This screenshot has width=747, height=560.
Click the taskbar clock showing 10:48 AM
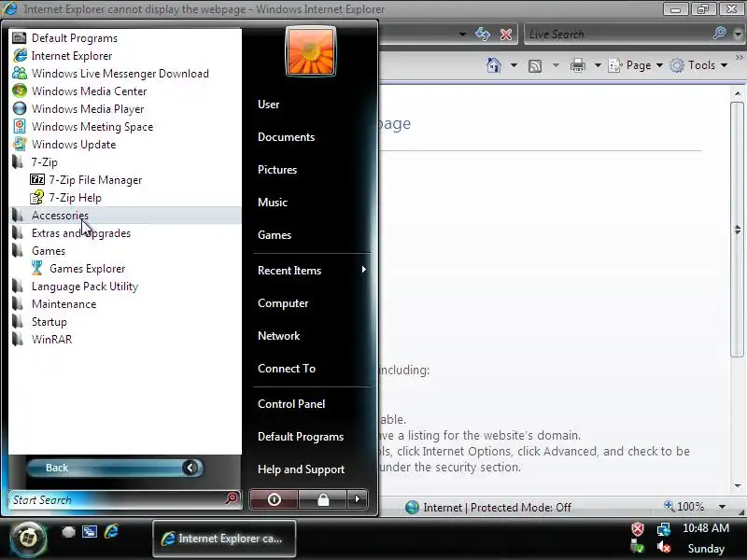(706, 528)
